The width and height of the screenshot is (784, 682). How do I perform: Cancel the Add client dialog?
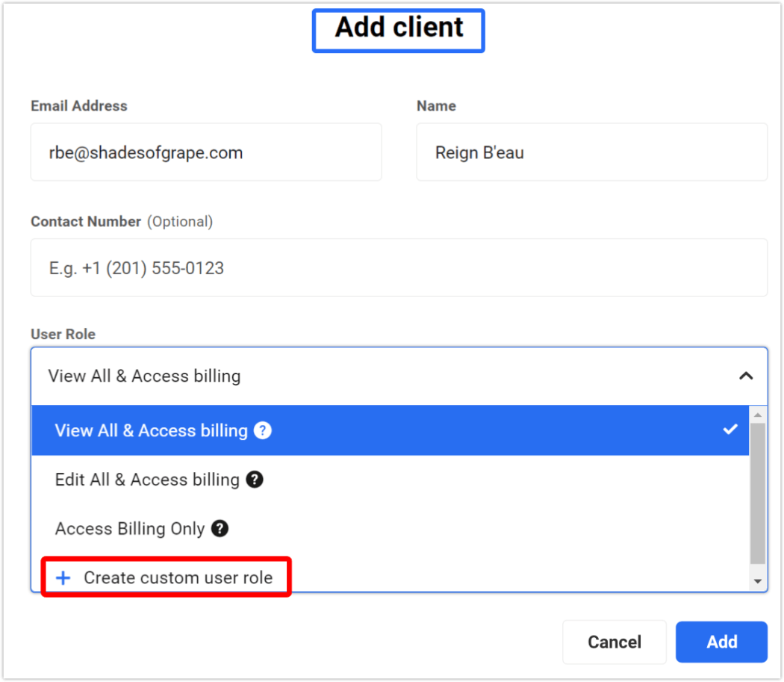[614, 642]
